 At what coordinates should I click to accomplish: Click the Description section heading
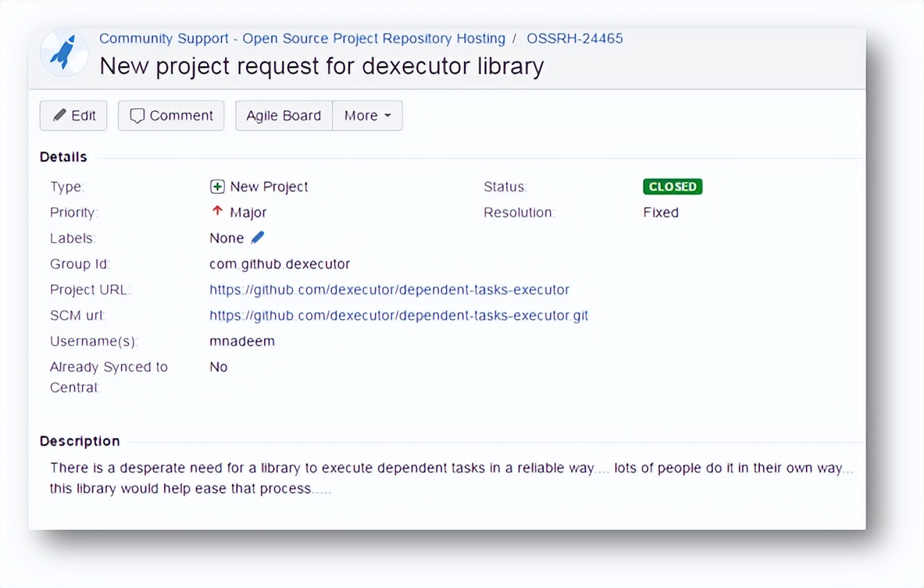click(80, 441)
